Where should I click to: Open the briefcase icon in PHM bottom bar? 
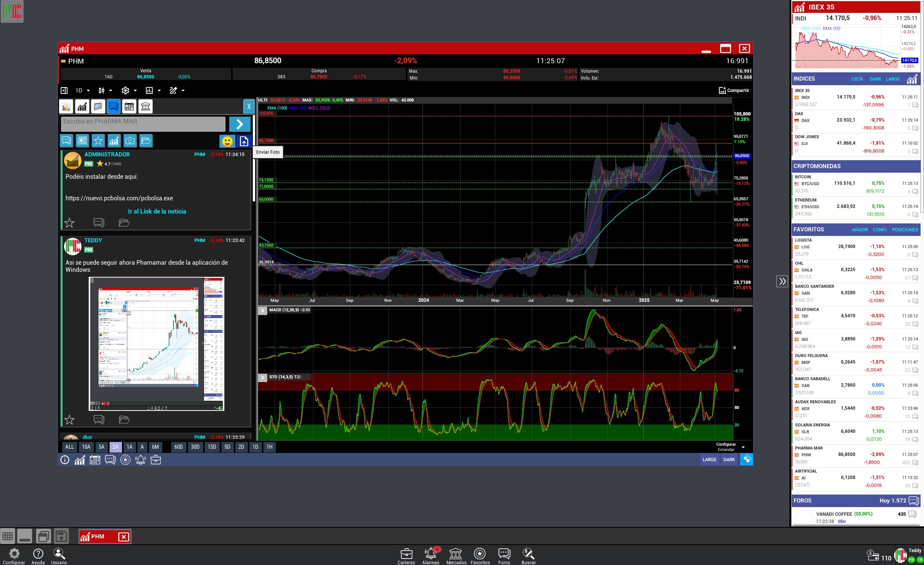click(156, 460)
